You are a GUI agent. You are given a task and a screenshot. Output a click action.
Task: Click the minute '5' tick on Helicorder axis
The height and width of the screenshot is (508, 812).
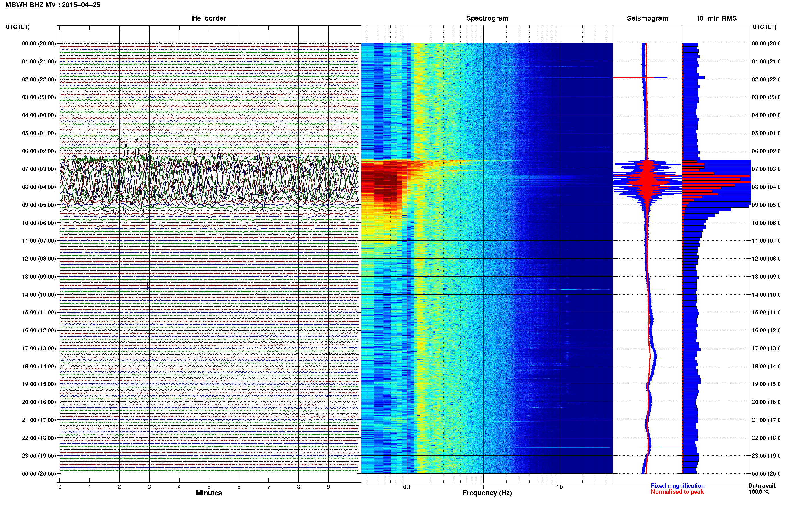point(209,487)
